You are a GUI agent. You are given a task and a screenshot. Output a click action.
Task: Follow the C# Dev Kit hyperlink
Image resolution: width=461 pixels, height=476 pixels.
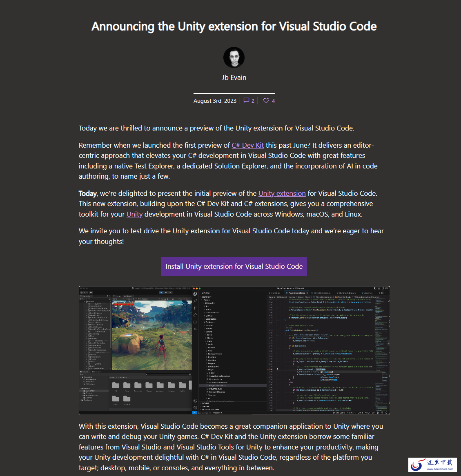(248, 145)
